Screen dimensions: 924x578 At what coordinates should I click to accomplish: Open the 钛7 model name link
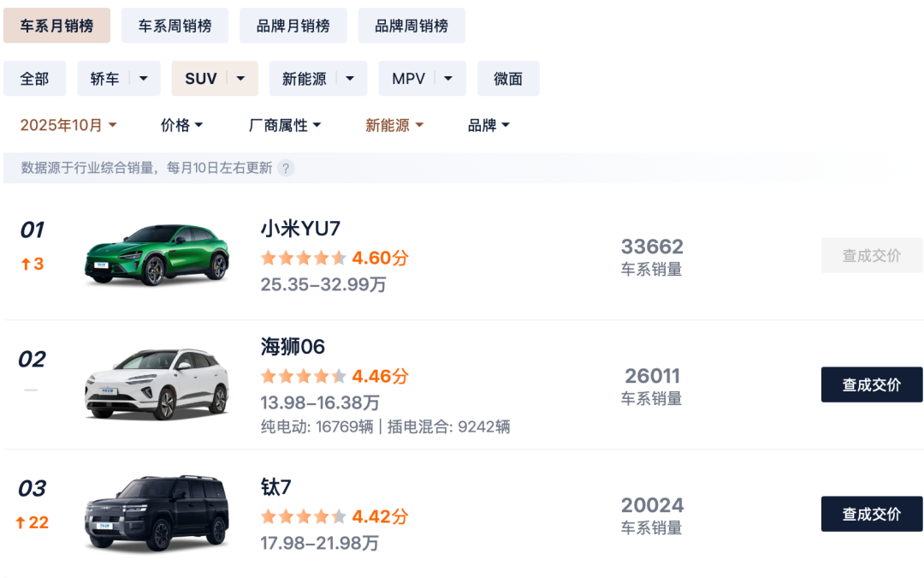click(x=275, y=487)
